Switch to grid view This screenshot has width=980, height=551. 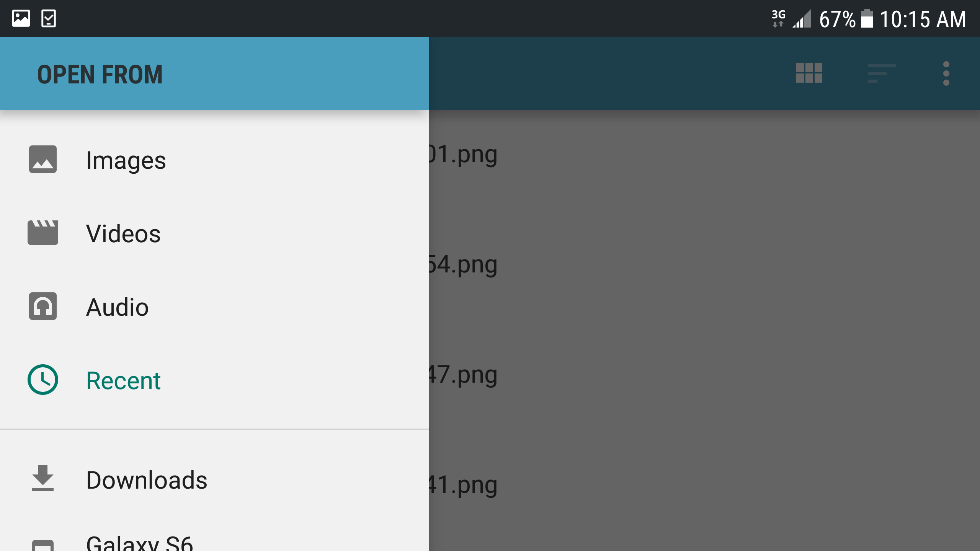click(809, 73)
